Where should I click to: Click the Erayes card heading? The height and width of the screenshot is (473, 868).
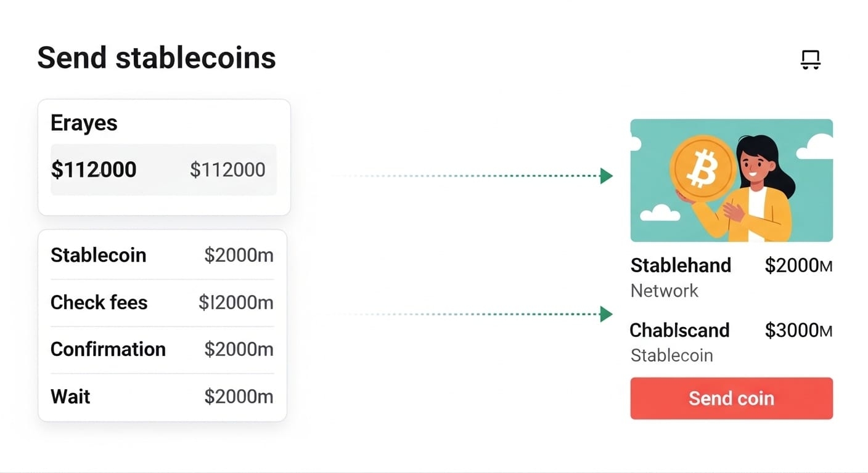point(84,123)
